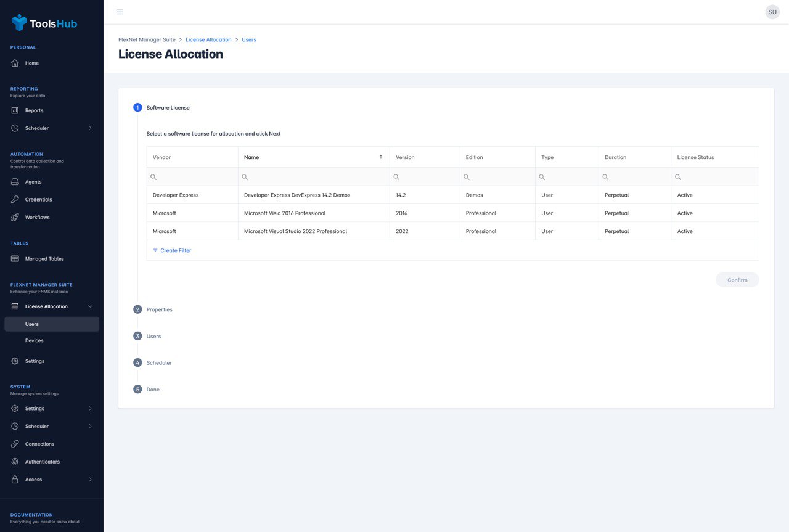Select Microsoft Visual Studio 2022 Professional row
This screenshot has height=532, width=789.
click(x=453, y=231)
